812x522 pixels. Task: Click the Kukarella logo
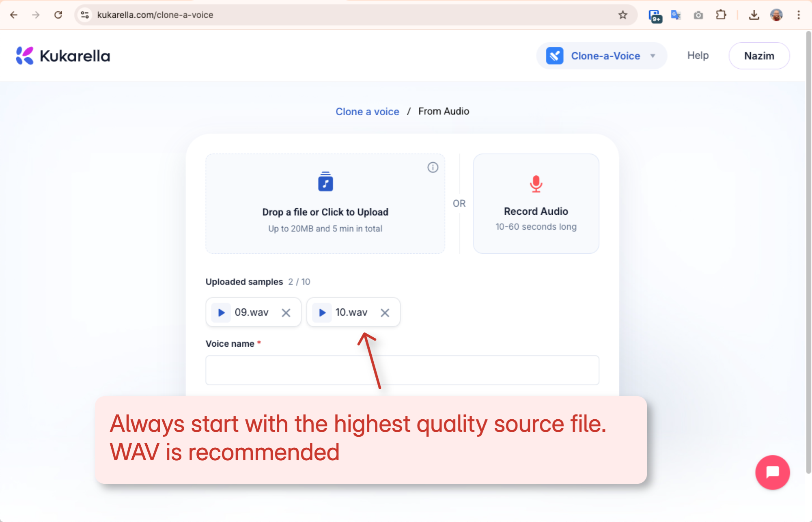[63, 56]
